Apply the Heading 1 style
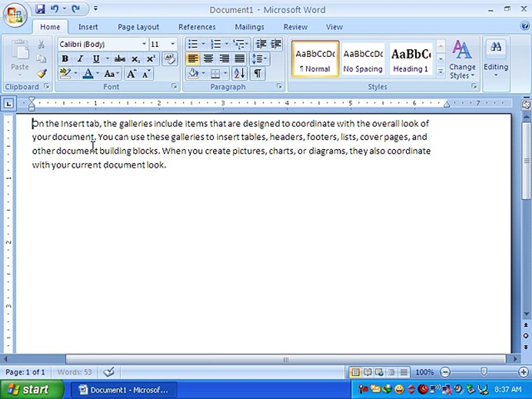532x399 pixels. (x=411, y=59)
